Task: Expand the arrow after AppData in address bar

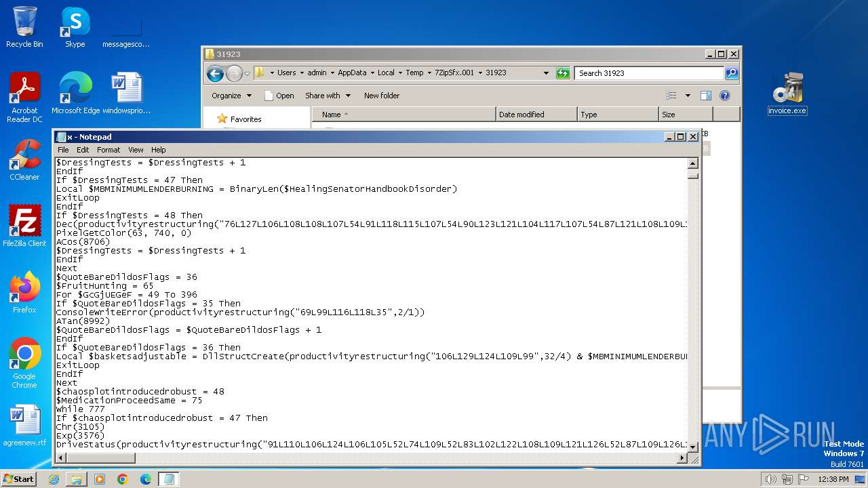Action: [372, 73]
